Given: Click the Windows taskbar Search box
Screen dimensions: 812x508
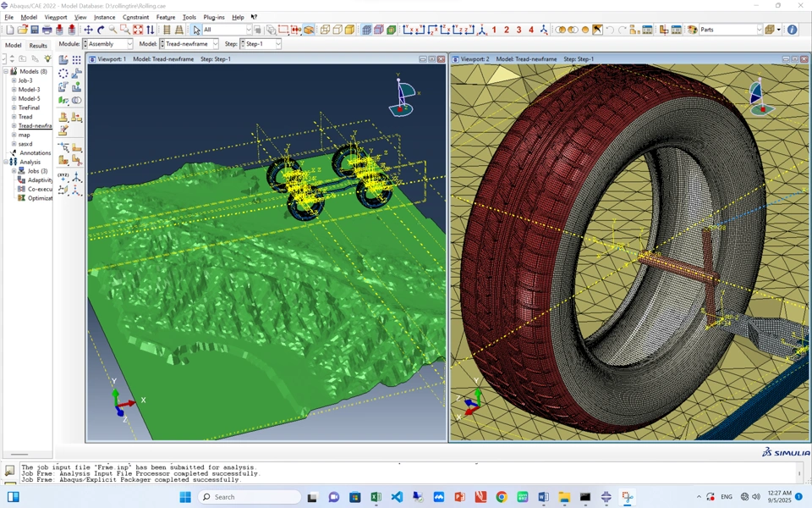Looking at the screenshot, I should tap(250, 497).
